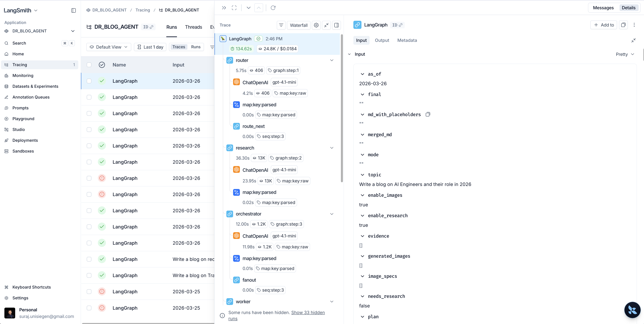Check the select-all runs checkbox
The height and width of the screenshot is (324, 644).
[x=89, y=65]
